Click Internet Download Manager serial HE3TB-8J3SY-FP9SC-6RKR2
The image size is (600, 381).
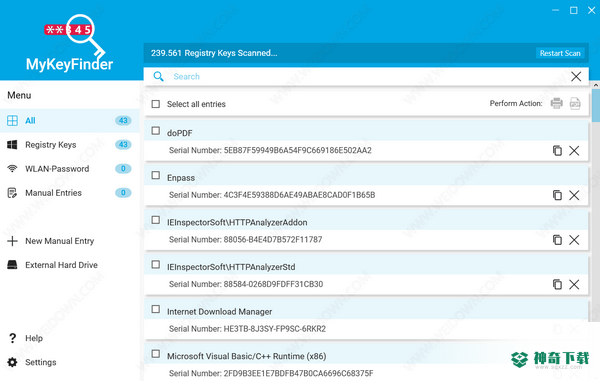[x=274, y=329]
